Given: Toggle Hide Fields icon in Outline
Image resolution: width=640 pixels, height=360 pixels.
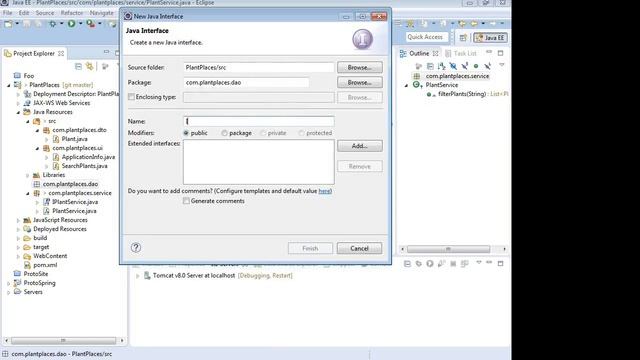Looking at the screenshot, I should pyautogui.click(x=453, y=66).
